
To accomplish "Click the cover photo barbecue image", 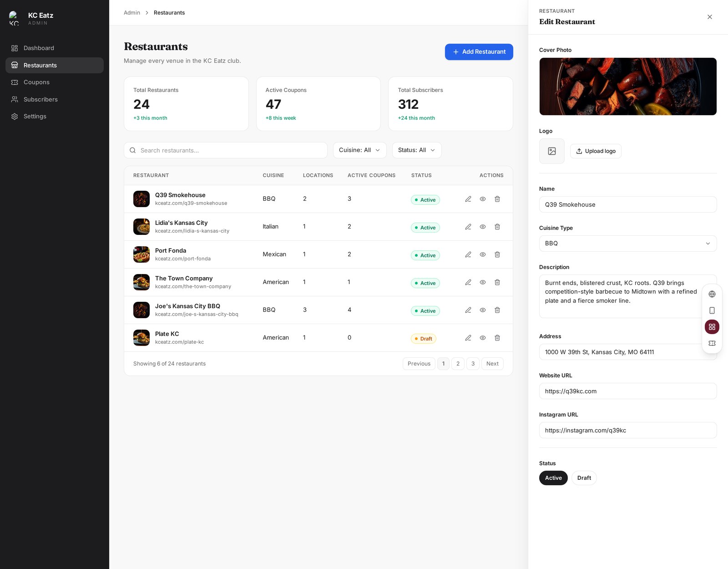I will pos(628,86).
